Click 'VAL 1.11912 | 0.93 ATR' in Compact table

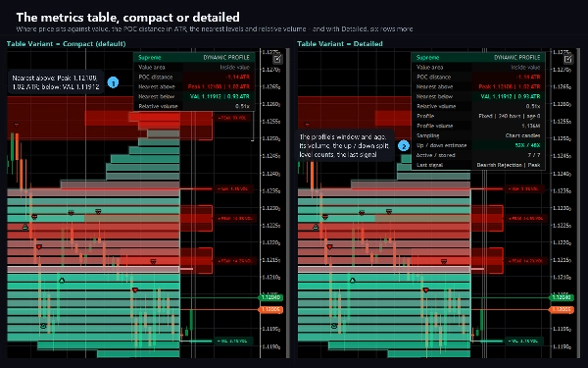pos(220,96)
